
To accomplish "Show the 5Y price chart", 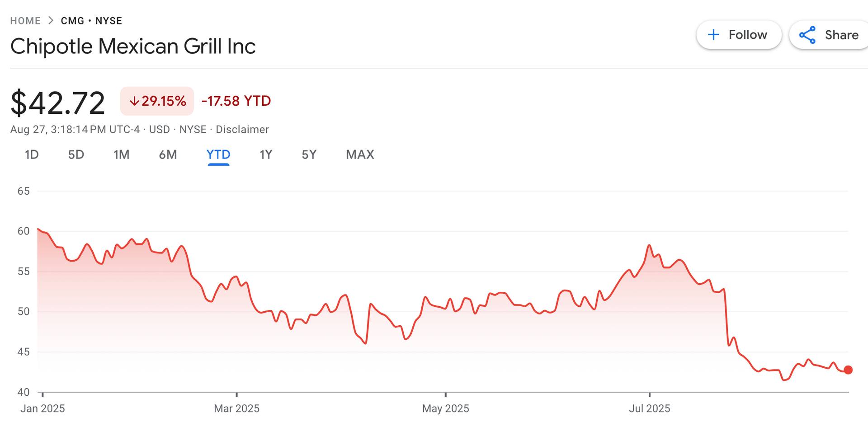I will (309, 155).
